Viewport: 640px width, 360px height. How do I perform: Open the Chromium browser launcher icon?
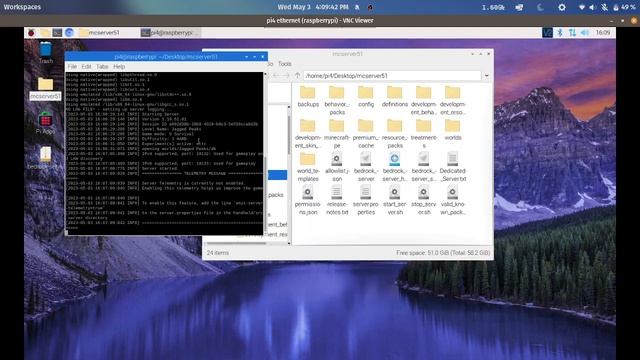[69, 33]
